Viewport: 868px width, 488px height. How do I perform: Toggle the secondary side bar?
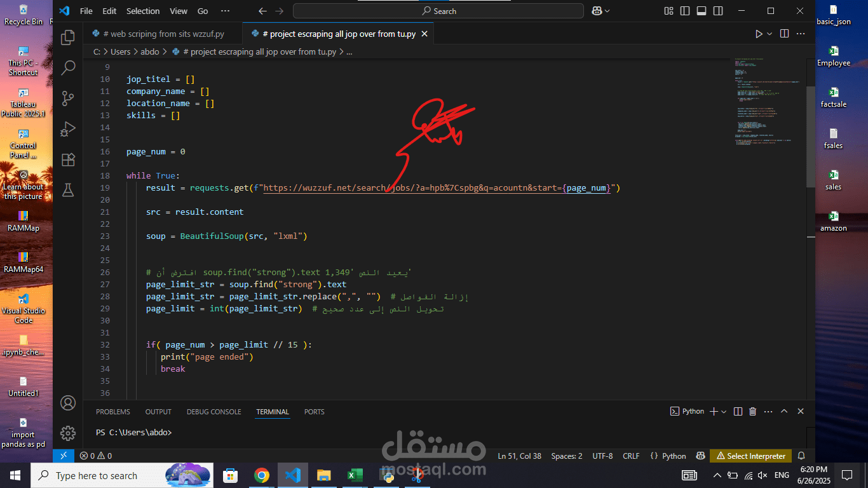(718, 11)
